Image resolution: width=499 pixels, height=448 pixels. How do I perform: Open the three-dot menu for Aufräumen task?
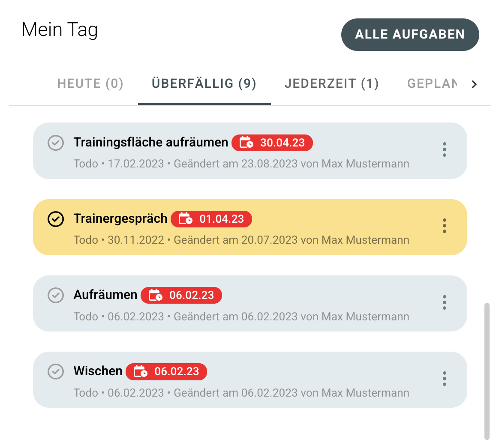coord(444,302)
